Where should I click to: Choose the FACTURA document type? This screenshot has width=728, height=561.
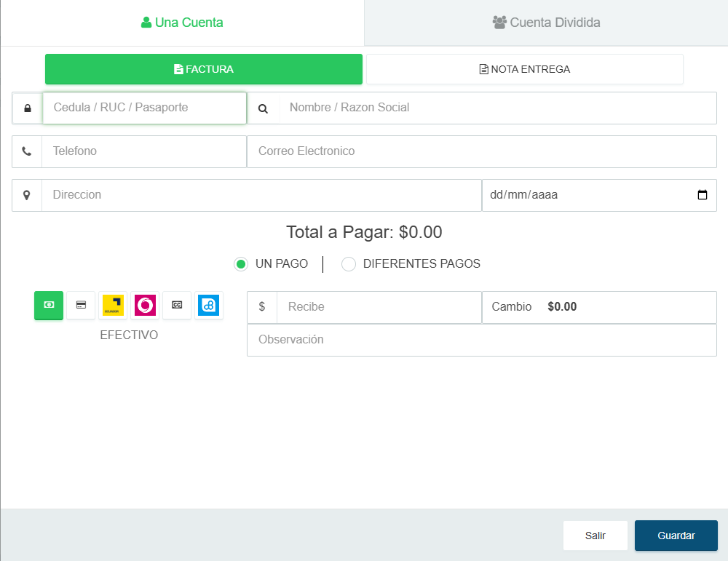click(x=204, y=69)
